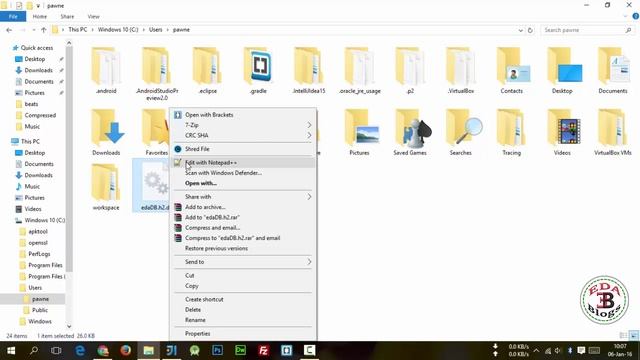Select Windows 10 (C:) in navigation pane
Image resolution: width=640 pixels, height=360 pixels.
(44, 220)
